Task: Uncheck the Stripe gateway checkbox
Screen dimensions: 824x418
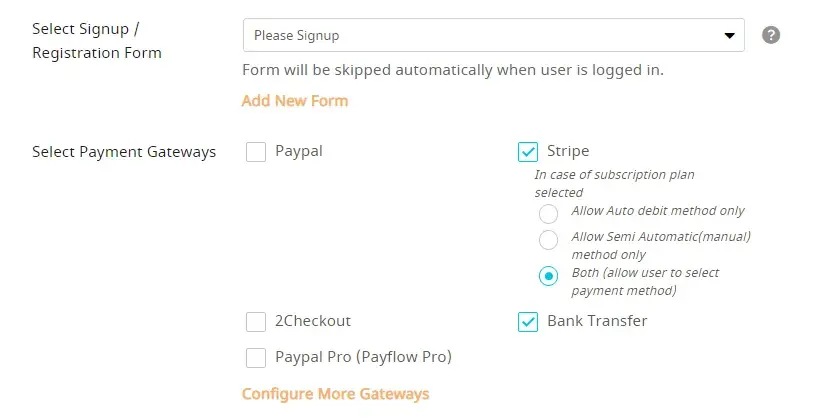Action: tap(528, 152)
